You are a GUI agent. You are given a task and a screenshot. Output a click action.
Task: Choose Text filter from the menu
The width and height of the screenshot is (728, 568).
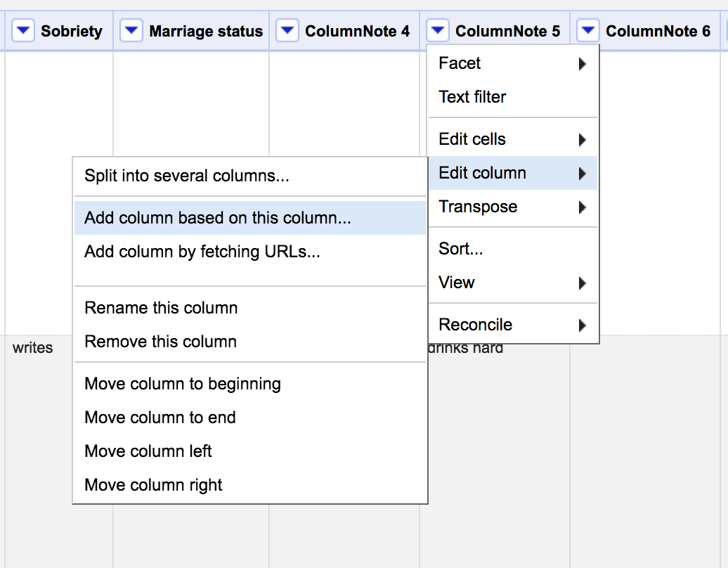tap(472, 97)
